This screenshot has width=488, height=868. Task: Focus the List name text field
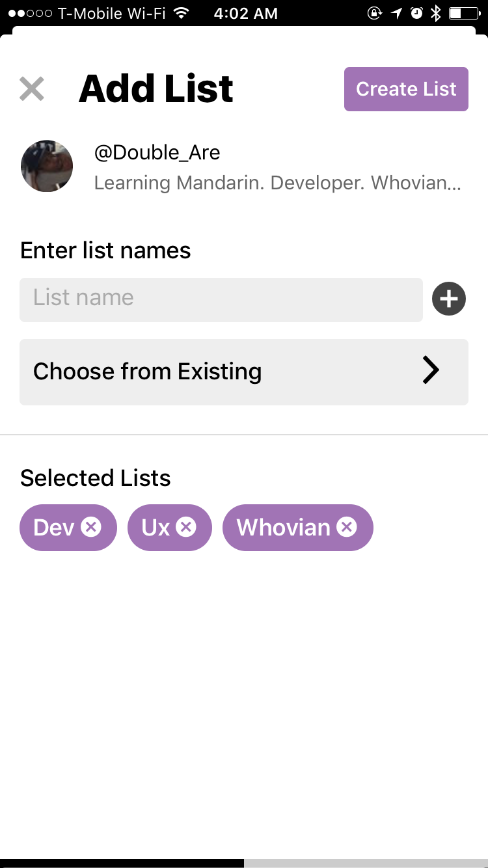pyautogui.click(x=221, y=299)
